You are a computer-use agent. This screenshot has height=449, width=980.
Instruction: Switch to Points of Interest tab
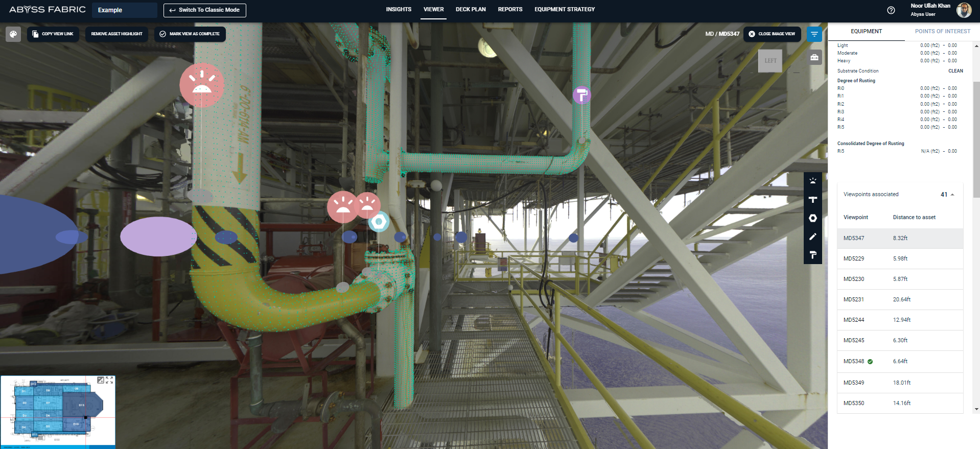pyautogui.click(x=942, y=32)
